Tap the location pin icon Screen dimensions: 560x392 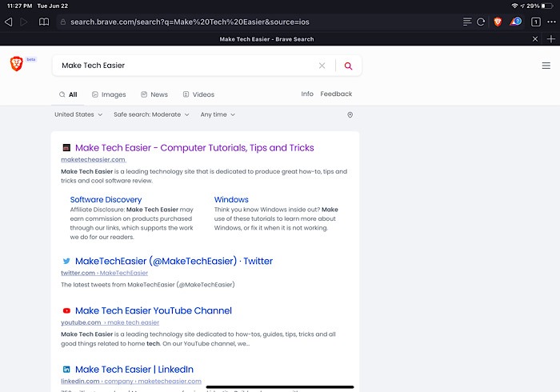point(350,114)
